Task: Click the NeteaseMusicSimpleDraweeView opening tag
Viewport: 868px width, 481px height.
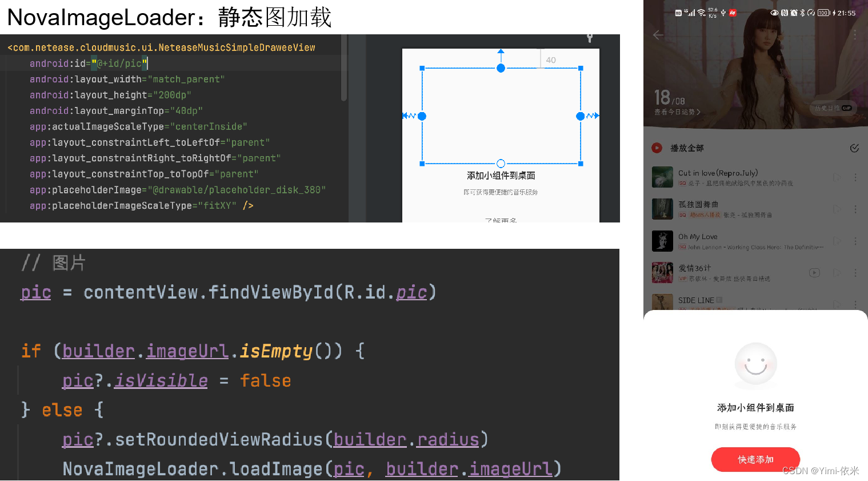Action: coord(161,47)
